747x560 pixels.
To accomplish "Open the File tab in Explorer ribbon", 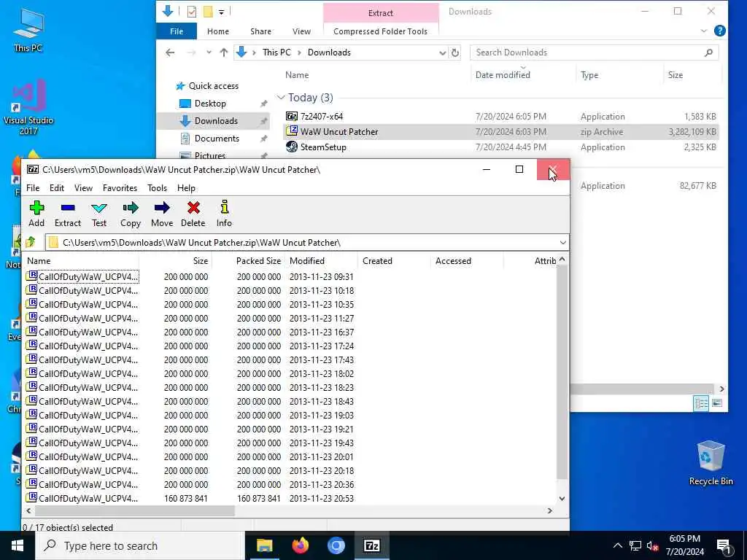I will click(177, 31).
